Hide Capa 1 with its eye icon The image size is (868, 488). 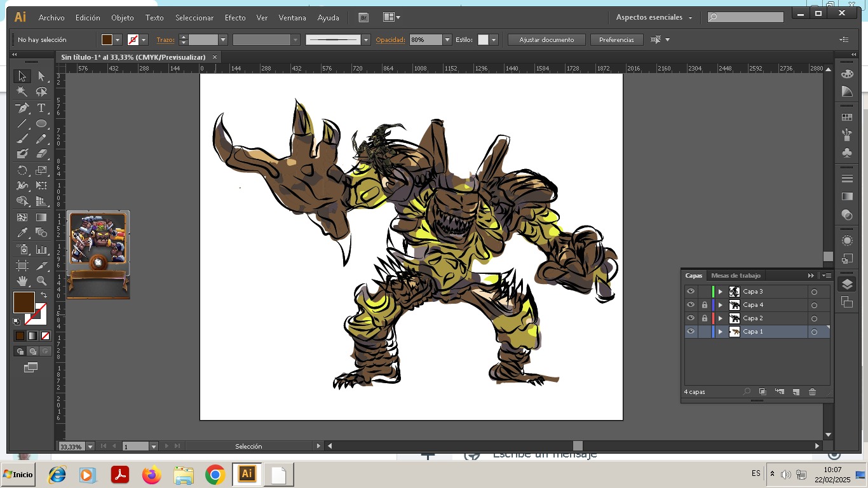point(691,332)
